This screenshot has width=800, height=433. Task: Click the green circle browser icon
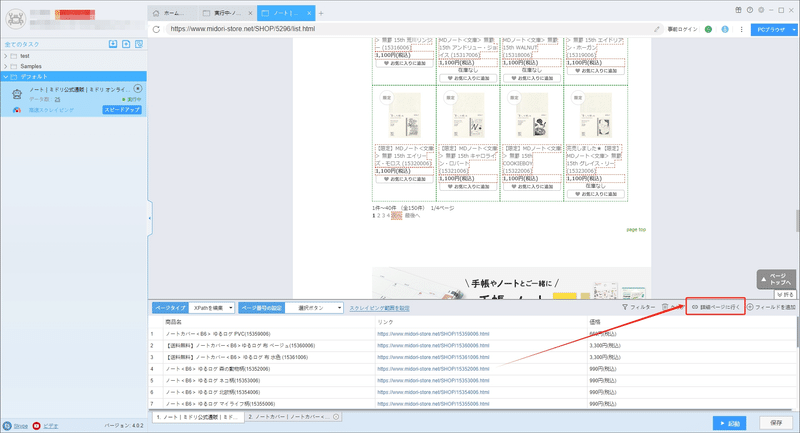pyautogui.click(x=708, y=29)
